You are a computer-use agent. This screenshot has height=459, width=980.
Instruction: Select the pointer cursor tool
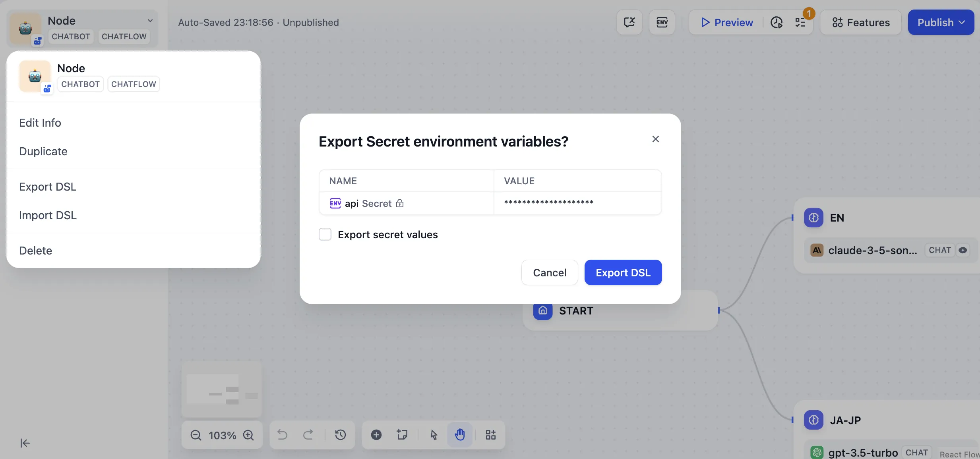[434, 435]
